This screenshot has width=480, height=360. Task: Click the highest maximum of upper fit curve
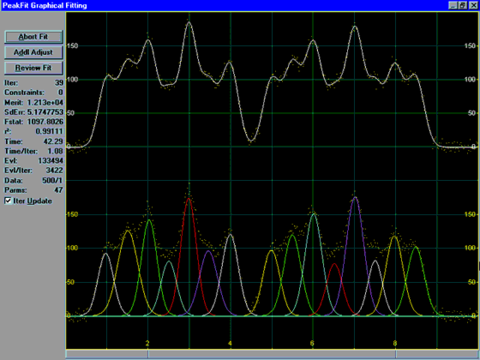click(x=189, y=23)
